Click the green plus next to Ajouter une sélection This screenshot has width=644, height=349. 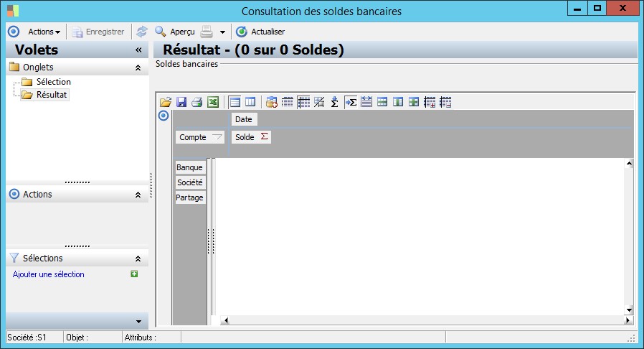point(134,274)
